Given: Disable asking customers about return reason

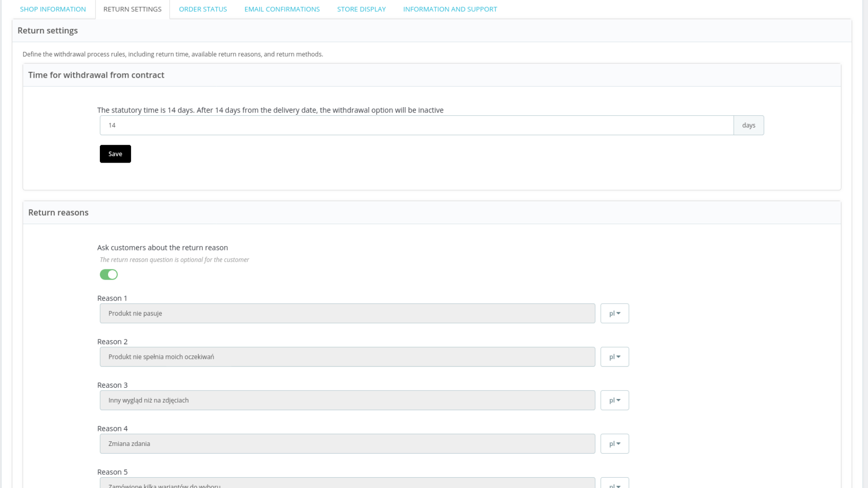Looking at the screenshot, I should (108, 274).
